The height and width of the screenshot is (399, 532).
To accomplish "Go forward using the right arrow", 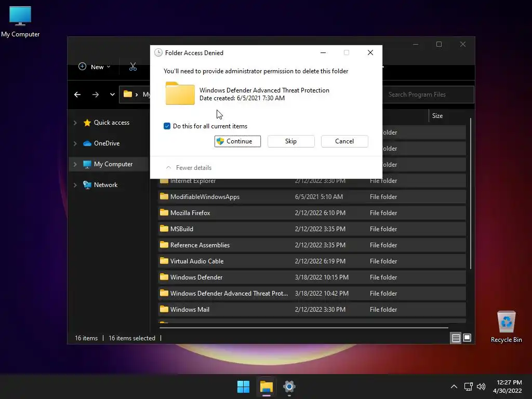I will tap(96, 95).
